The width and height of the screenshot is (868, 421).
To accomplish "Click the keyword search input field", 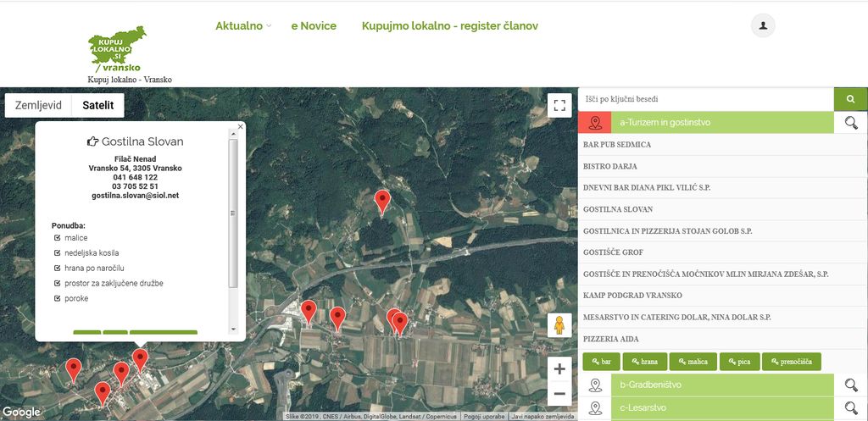I will [x=705, y=99].
